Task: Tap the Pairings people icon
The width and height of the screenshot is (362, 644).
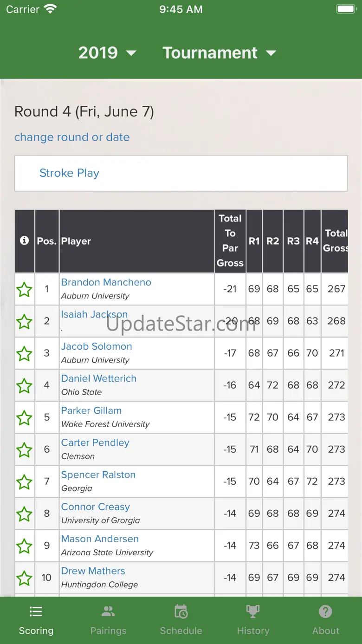Action: [x=108, y=612]
